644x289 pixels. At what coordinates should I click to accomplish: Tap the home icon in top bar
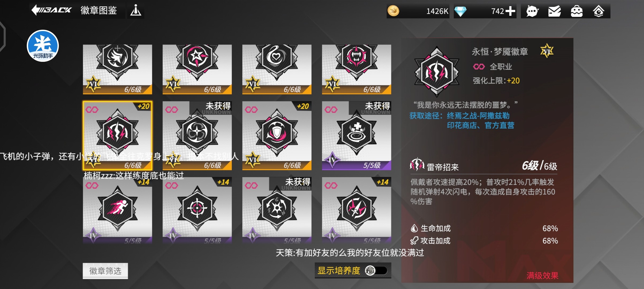pos(599,11)
